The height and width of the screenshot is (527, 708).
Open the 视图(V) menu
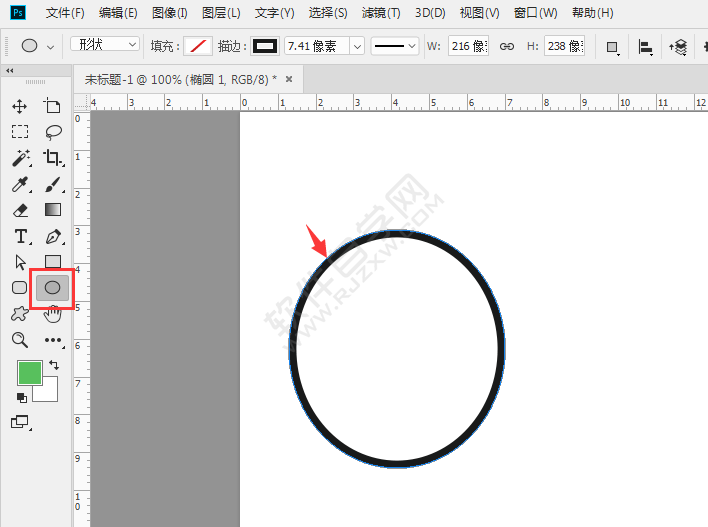pos(480,13)
